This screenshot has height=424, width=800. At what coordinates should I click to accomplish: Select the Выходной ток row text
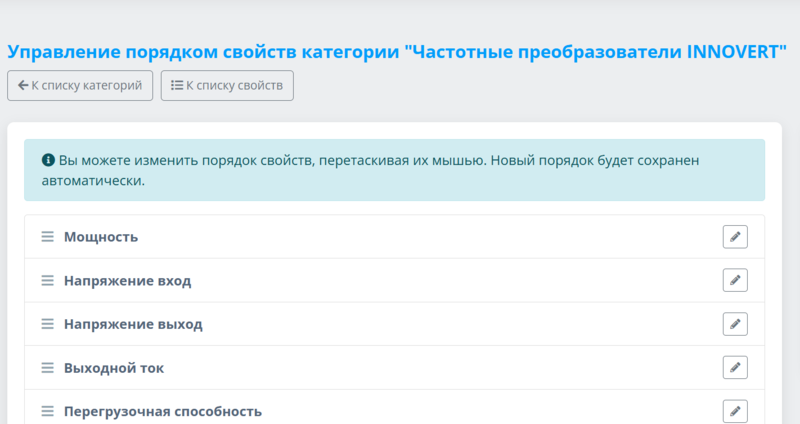click(x=114, y=368)
